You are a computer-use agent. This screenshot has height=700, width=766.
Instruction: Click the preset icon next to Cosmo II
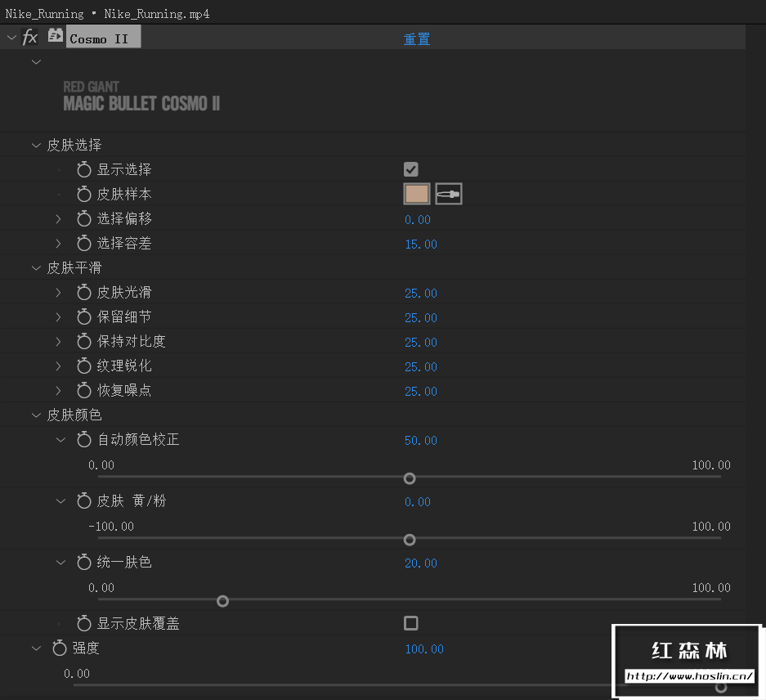[56, 36]
